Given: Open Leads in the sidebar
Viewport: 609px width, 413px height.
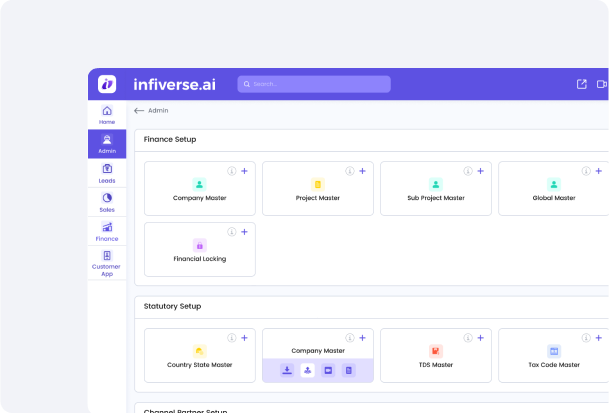Looking at the screenshot, I should coord(107,173).
